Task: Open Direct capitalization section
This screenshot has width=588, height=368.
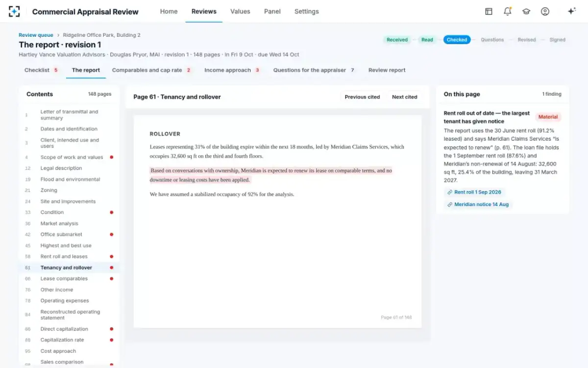Action: (x=69, y=329)
